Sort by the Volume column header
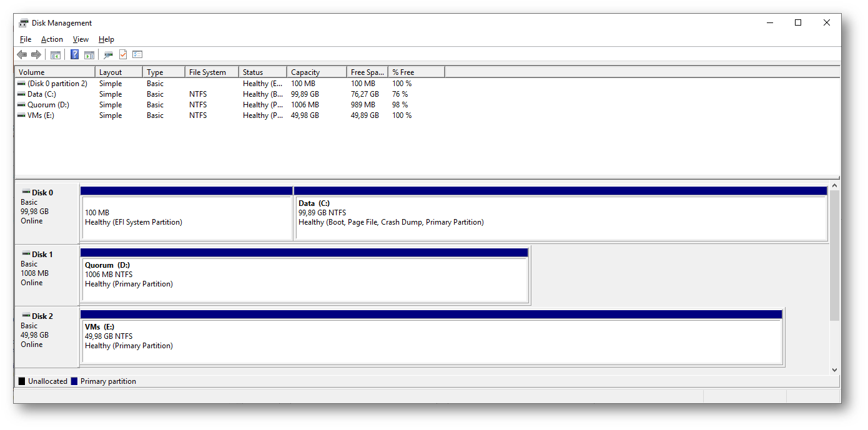The width and height of the screenshot is (868, 430). [55, 72]
